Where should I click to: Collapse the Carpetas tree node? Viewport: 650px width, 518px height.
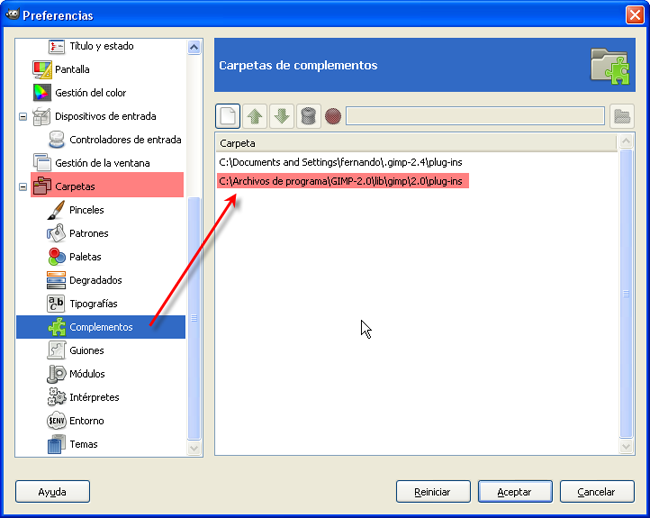tap(23, 186)
